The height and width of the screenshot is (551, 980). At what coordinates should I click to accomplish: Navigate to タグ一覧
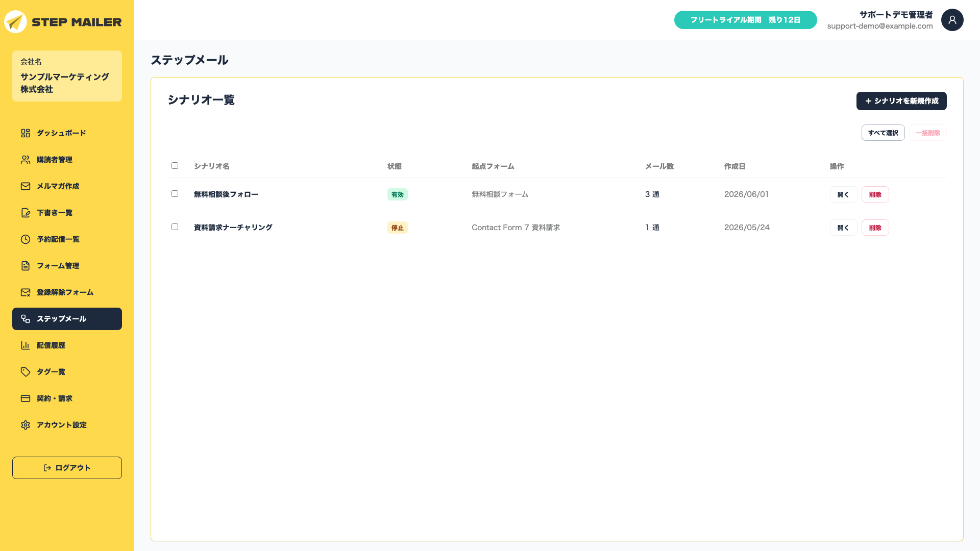coord(67,372)
